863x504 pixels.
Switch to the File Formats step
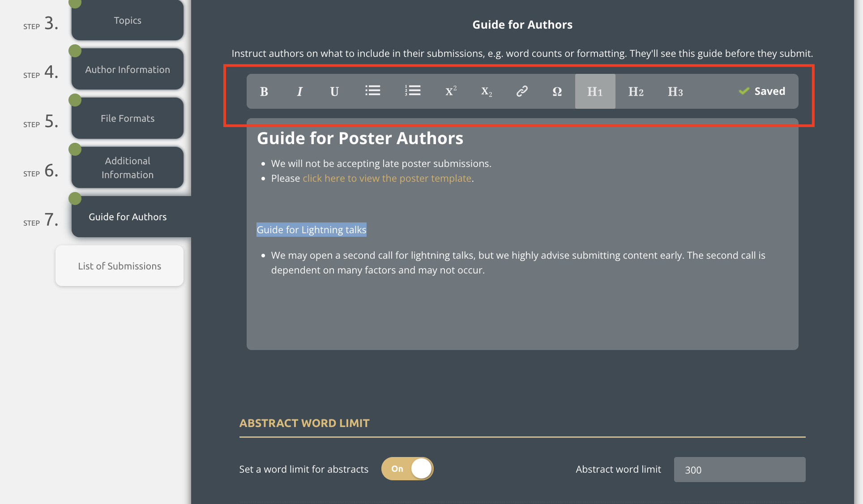tap(127, 118)
